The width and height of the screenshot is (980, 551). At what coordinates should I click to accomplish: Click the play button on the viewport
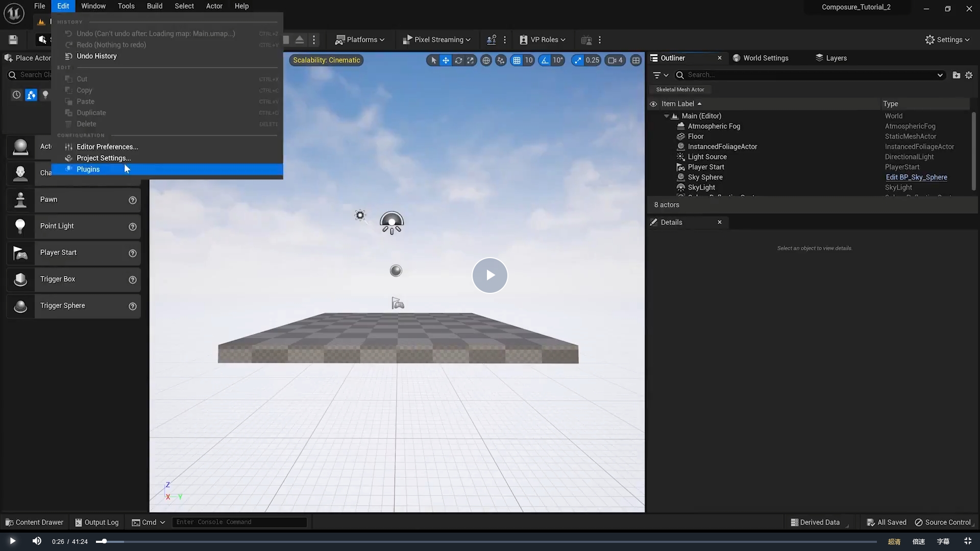[489, 275]
